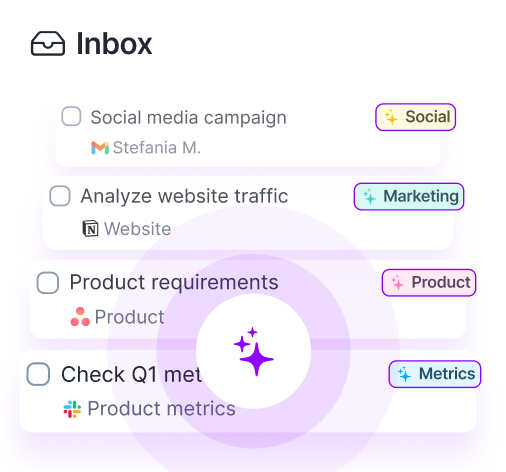Mark Product requirements task as done
Viewport: 506px width, 472px height.
pyautogui.click(x=48, y=283)
